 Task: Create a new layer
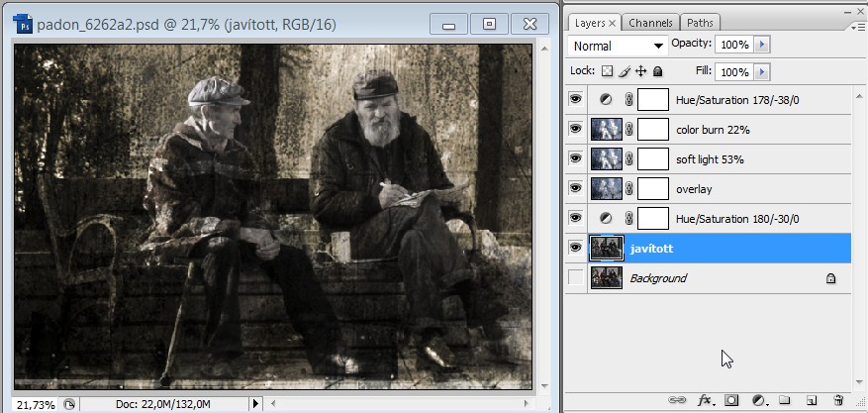(811, 400)
